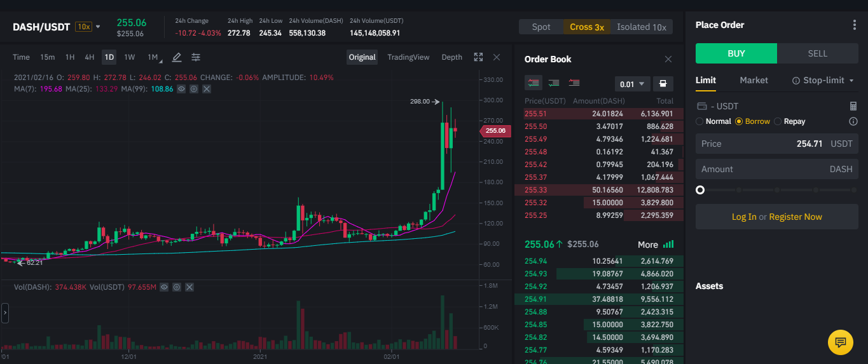Click the green bars icon beside More
The height and width of the screenshot is (364, 868).
668,245
